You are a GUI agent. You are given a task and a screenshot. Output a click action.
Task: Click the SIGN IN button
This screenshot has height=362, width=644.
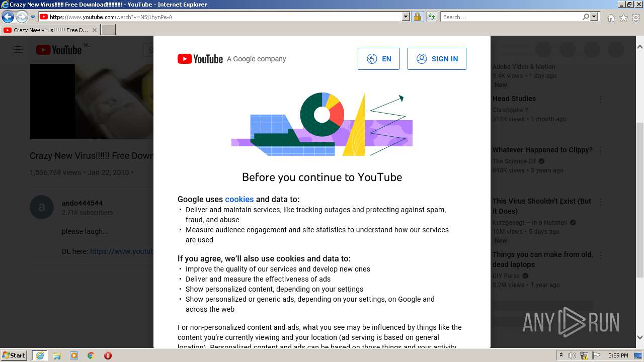point(437,59)
